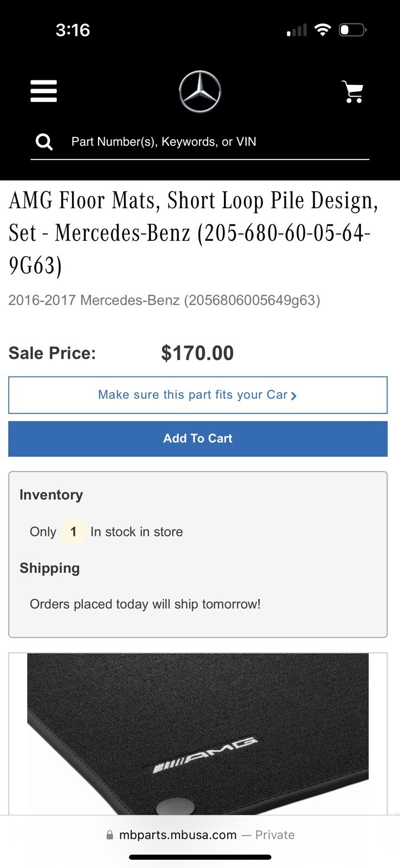Screen dimensions: 400x868
Task: Expand the fitment check via its chevron arrow
Action: point(293,395)
